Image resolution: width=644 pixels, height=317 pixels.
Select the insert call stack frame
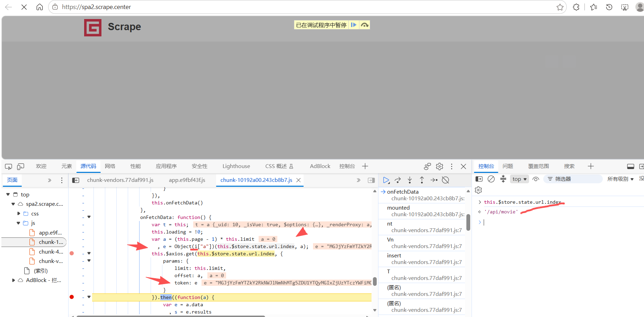click(x=422, y=259)
